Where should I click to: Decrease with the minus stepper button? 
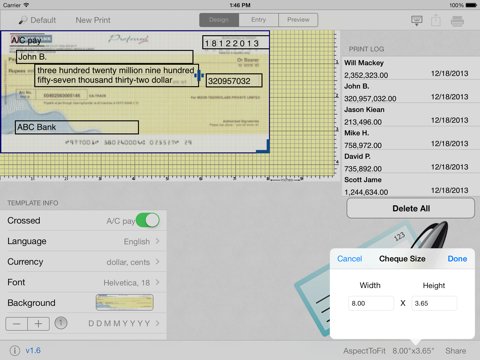[x=16, y=324]
